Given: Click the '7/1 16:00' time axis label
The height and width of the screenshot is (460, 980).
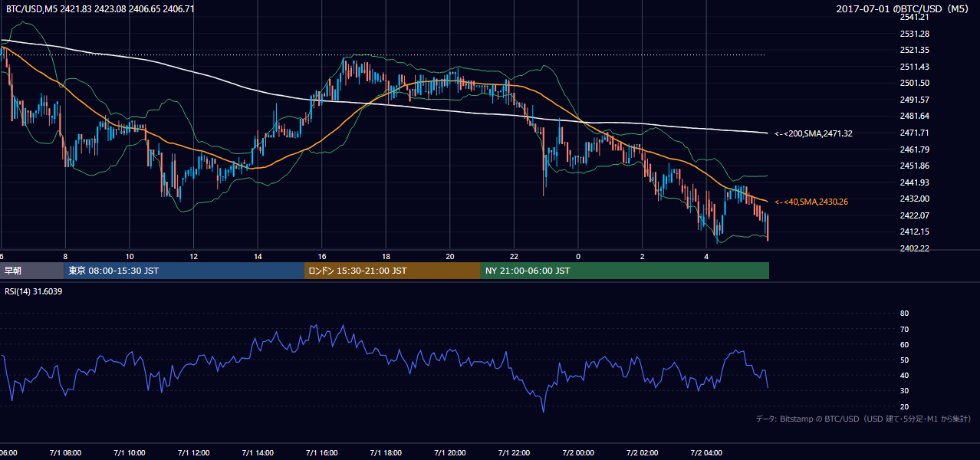Looking at the screenshot, I should (x=322, y=453).
